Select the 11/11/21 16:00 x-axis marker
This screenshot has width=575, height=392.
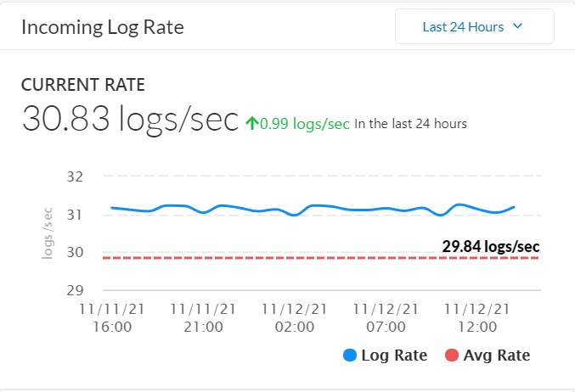[111, 317]
